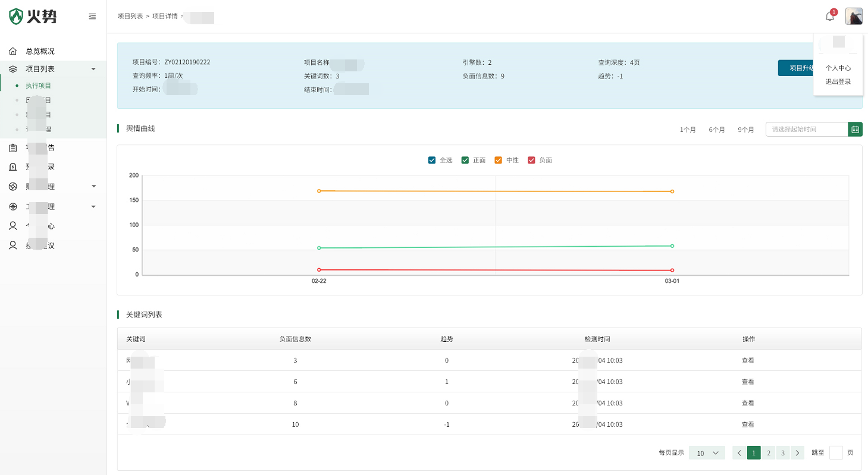Uncheck the 正面 series checkbox
This screenshot has height=475, width=868.
coord(465,160)
